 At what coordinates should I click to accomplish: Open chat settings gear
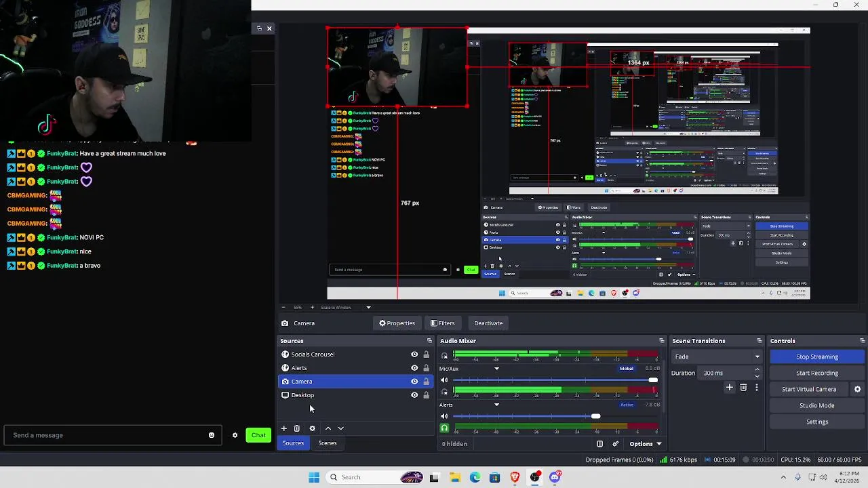(235, 435)
